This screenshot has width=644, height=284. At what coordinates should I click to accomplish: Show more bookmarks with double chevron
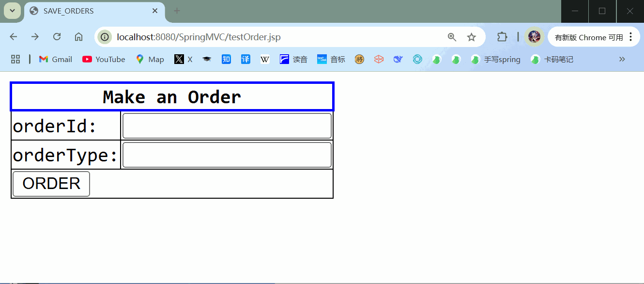tap(622, 59)
